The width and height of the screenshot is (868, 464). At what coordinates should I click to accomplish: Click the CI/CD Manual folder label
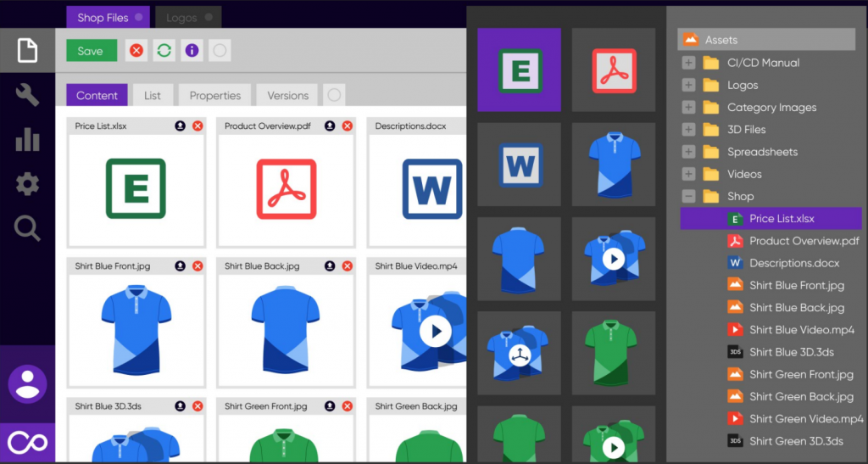click(x=763, y=63)
